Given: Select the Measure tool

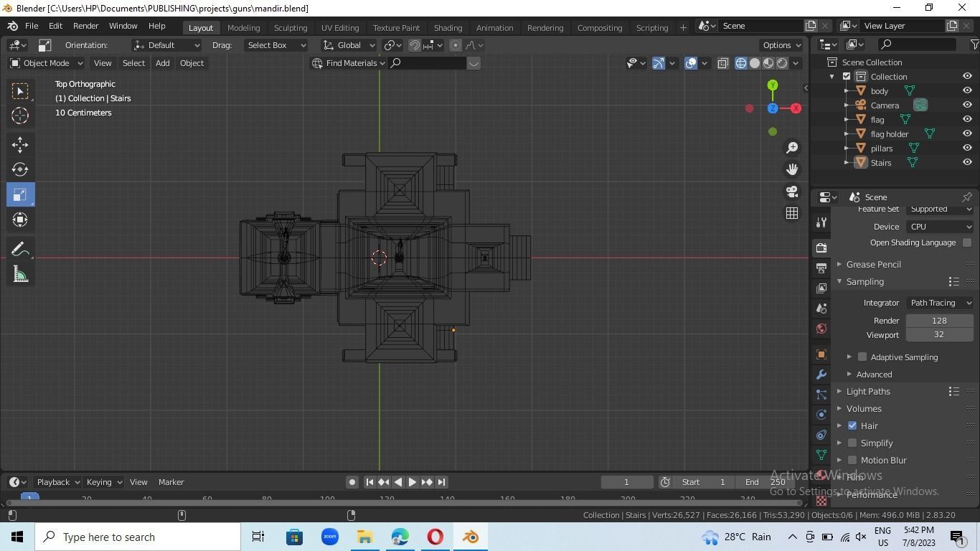Looking at the screenshot, I should pyautogui.click(x=20, y=274).
